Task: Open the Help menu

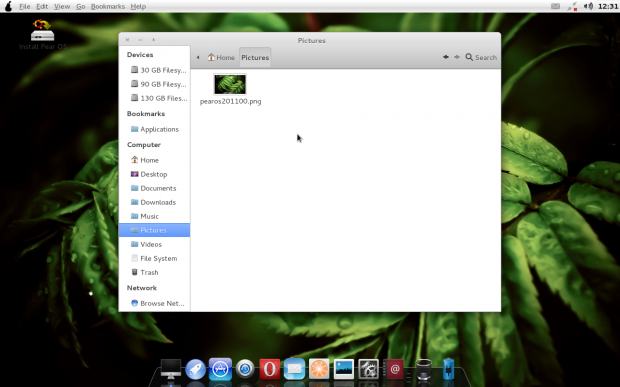Action: (x=138, y=6)
